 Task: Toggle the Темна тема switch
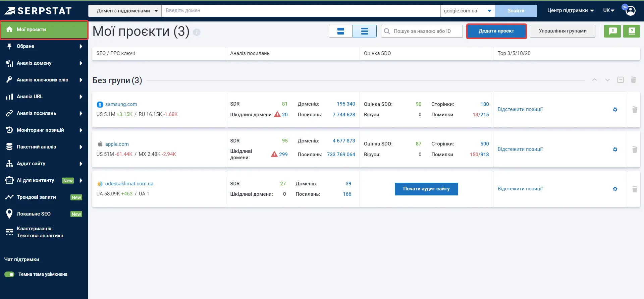coord(9,274)
